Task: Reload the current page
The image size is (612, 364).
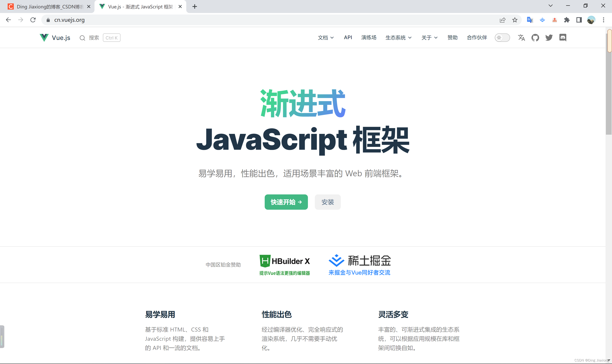Action: [33, 20]
